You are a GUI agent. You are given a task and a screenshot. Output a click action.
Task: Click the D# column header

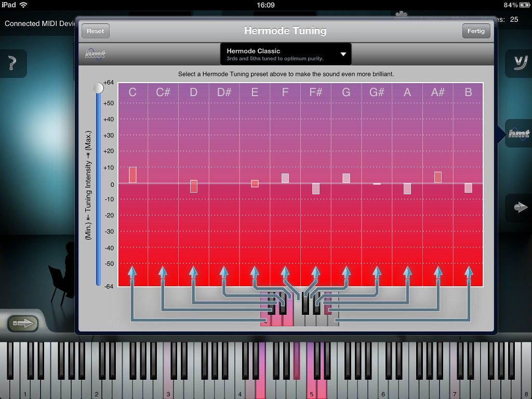tap(224, 92)
